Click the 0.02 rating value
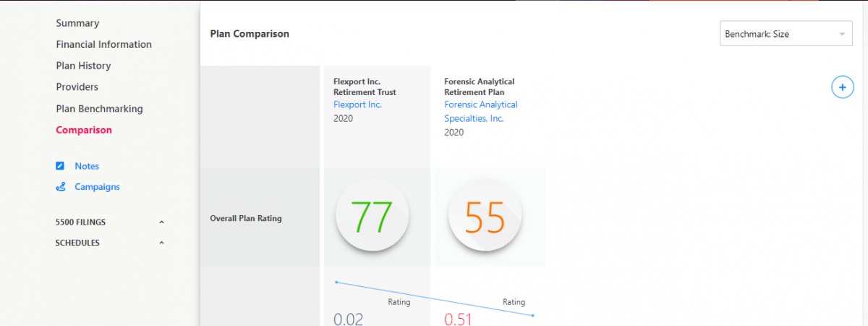The image size is (868, 326). coord(348,319)
